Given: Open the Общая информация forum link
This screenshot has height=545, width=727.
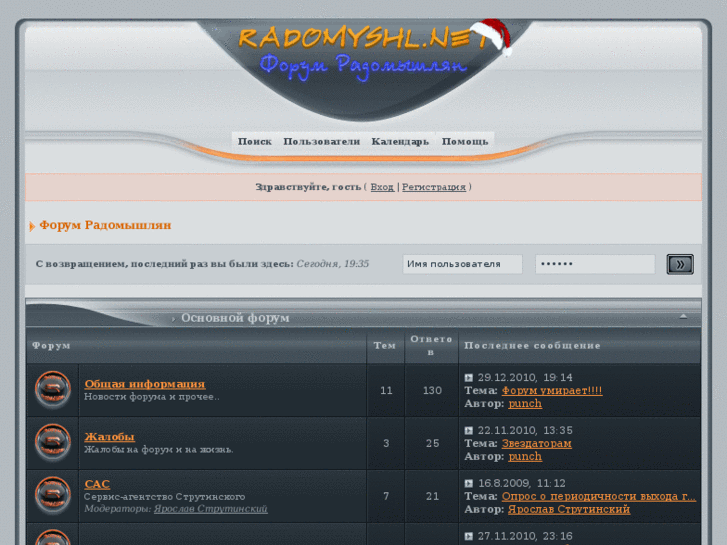Looking at the screenshot, I should [144, 383].
